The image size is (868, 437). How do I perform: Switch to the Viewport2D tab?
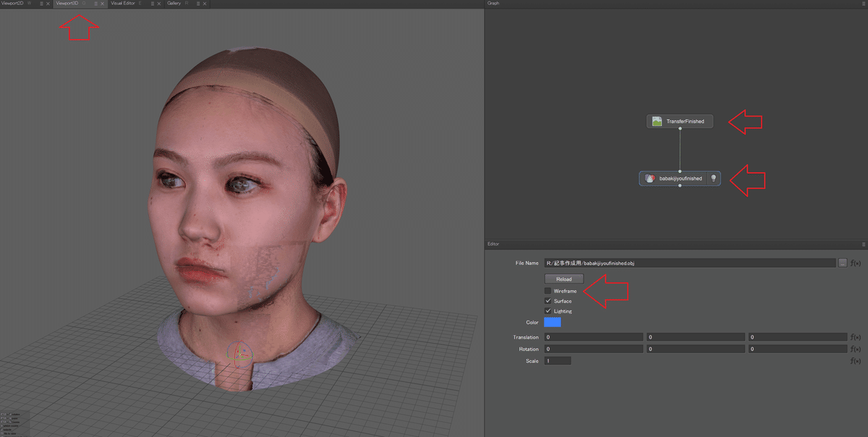click(13, 4)
